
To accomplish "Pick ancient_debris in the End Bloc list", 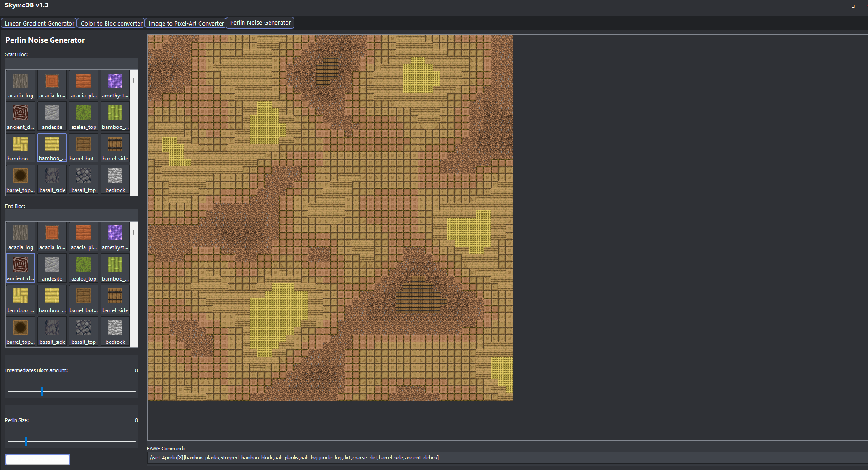I will point(21,268).
